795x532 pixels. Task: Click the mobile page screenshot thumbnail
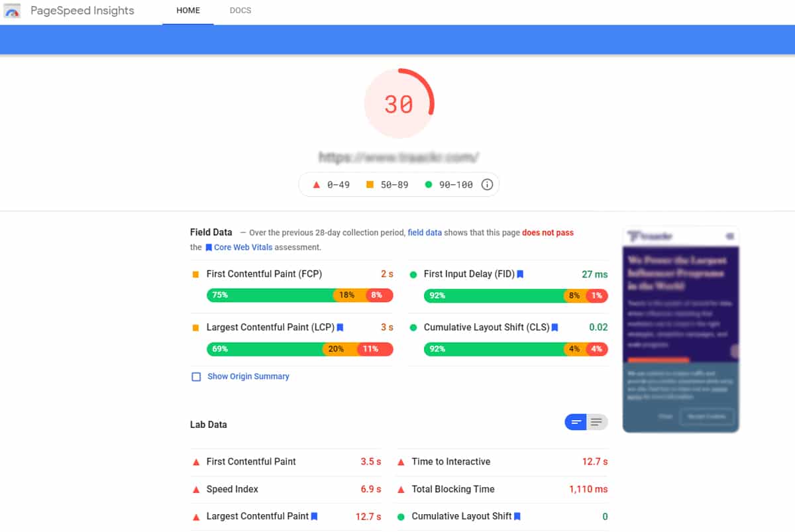pos(680,330)
